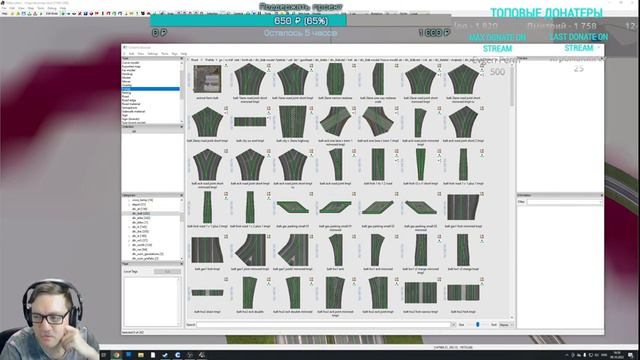Close the Information panel with its X
640x360 pixels.
point(602,195)
